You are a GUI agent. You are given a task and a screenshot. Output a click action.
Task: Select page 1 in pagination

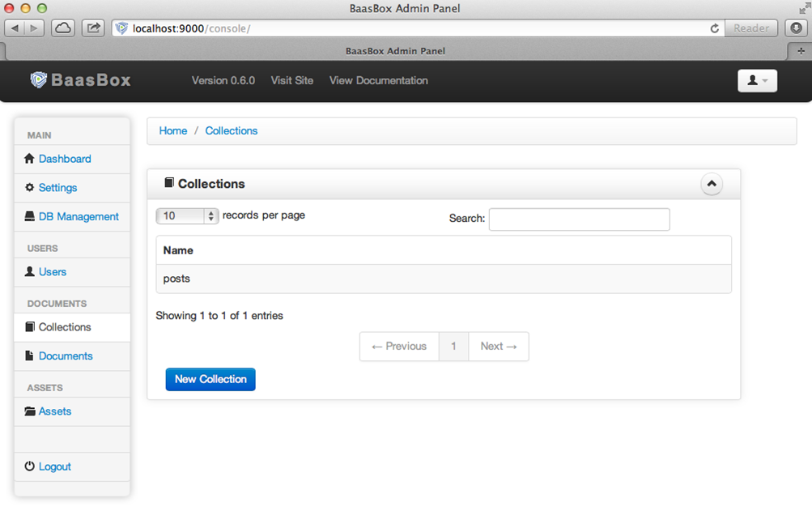[x=453, y=347]
